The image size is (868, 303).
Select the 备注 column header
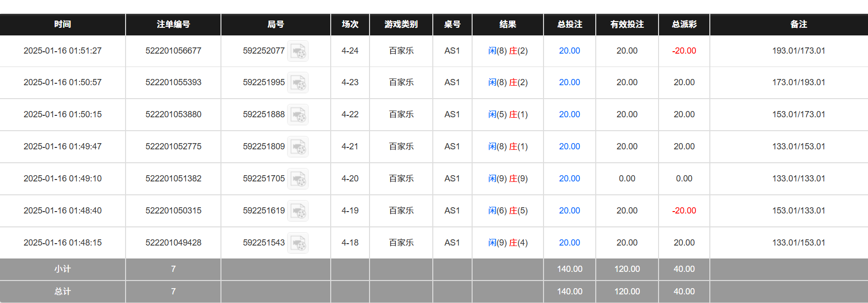[x=799, y=24]
